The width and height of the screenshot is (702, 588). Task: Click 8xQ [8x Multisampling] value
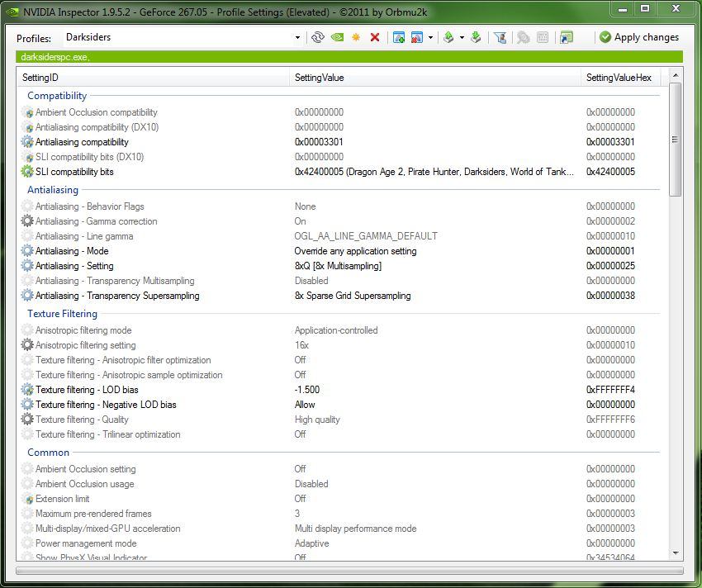(x=338, y=266)
